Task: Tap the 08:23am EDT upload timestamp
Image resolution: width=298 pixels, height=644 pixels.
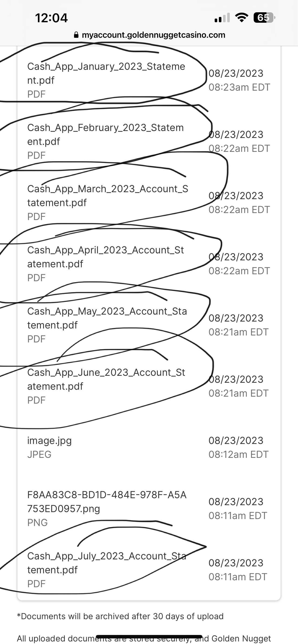Action: pyautogui.click(x=239, y=87)
